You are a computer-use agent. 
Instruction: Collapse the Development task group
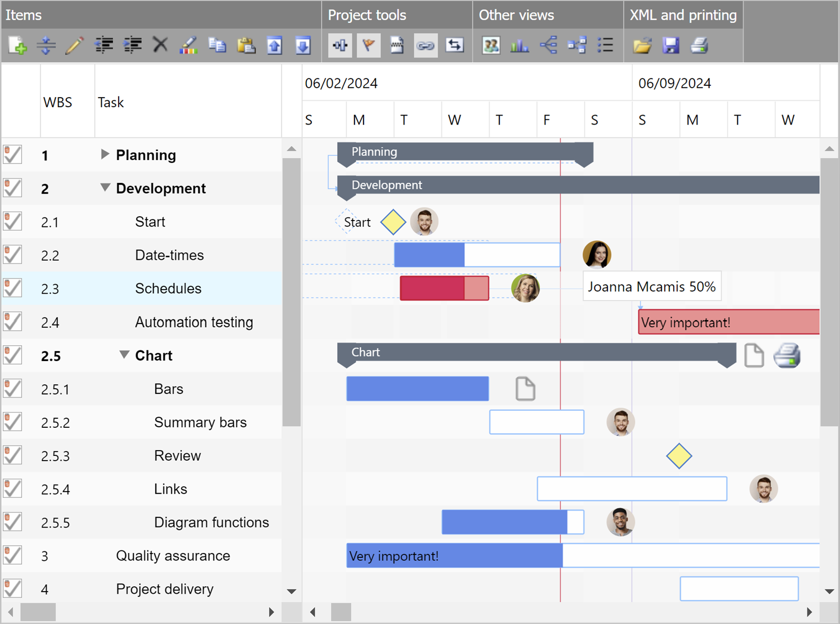(105, 188)
